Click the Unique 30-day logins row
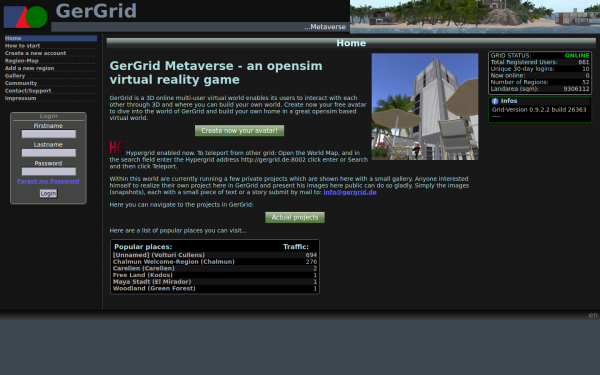This screenshot has width=600, height=375. tap(540, 69)
